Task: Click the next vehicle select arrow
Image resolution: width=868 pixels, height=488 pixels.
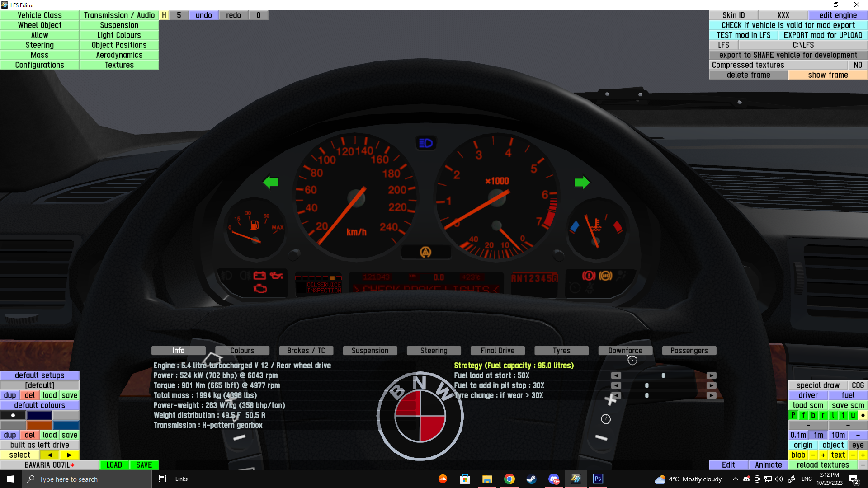Action: tap(69, 455)
